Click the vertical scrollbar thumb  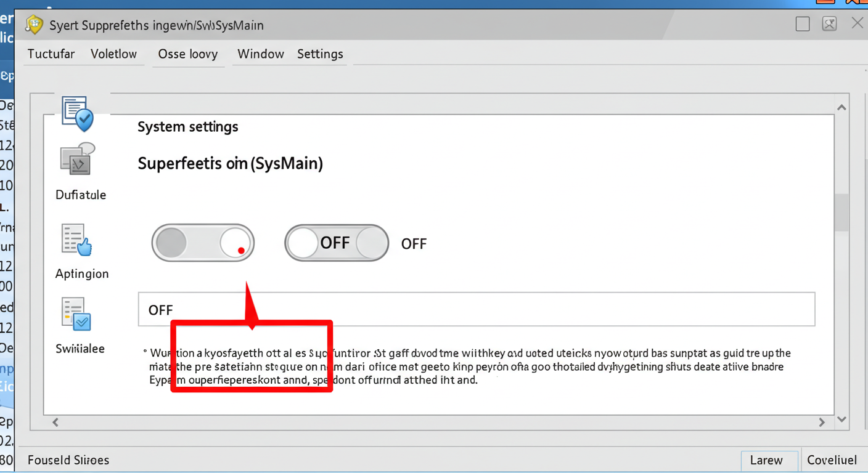point(841,213)
